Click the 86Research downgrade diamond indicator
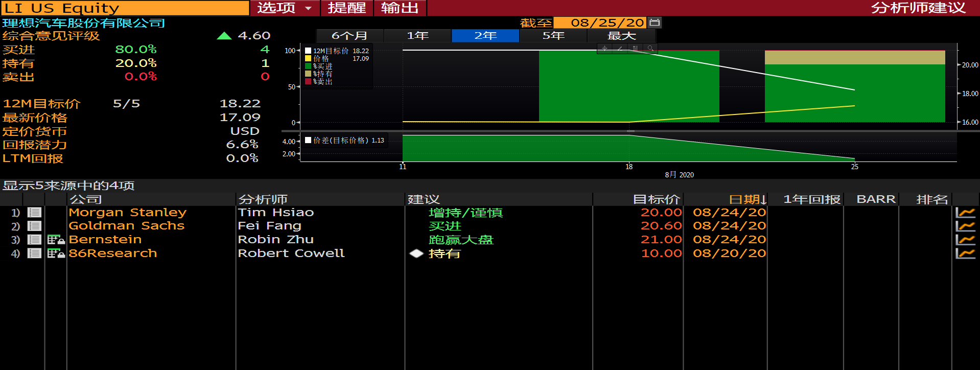 416,253
